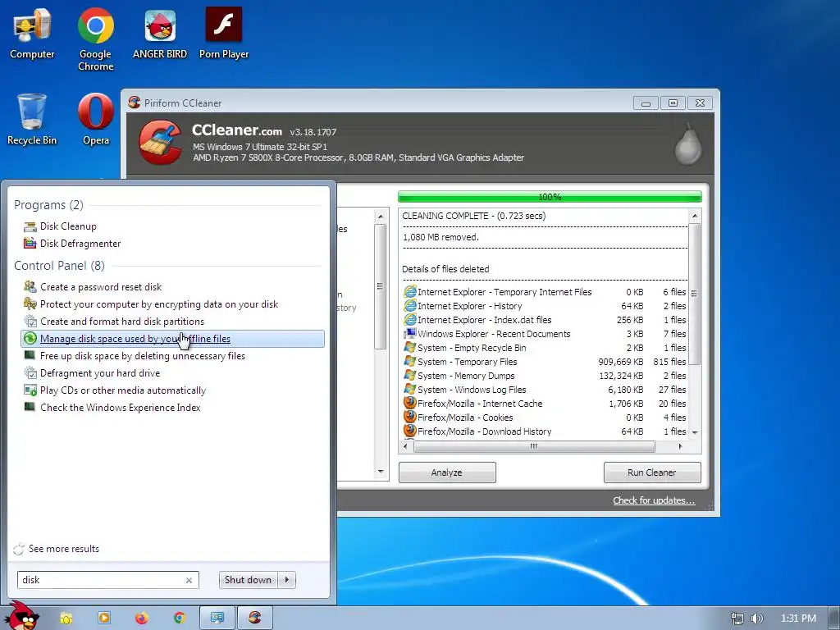The height and width of the screenshot is (630, 840).
Task: Open the Recycle Bin desktop icon
Action: pyautogui.click(x=32, y=119)
